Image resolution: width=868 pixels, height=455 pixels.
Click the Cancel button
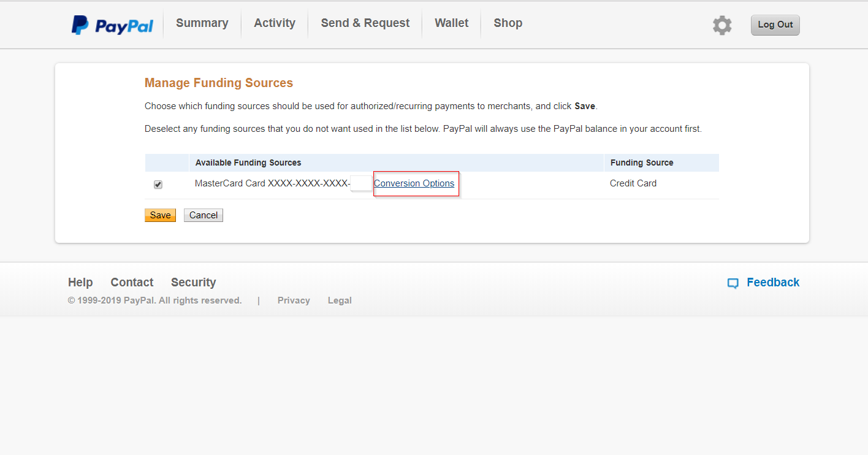(x=204, y=215)
